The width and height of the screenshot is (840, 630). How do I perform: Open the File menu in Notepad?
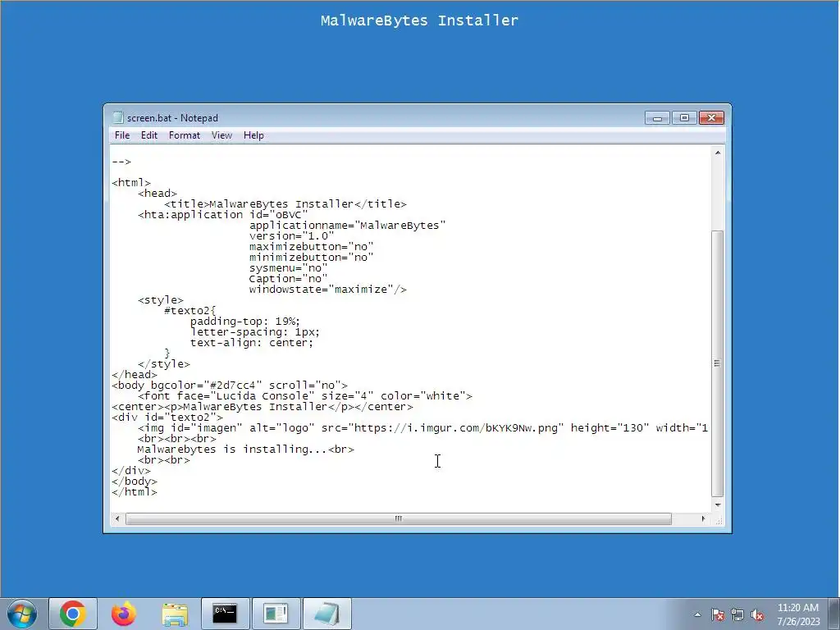point(122,135)
